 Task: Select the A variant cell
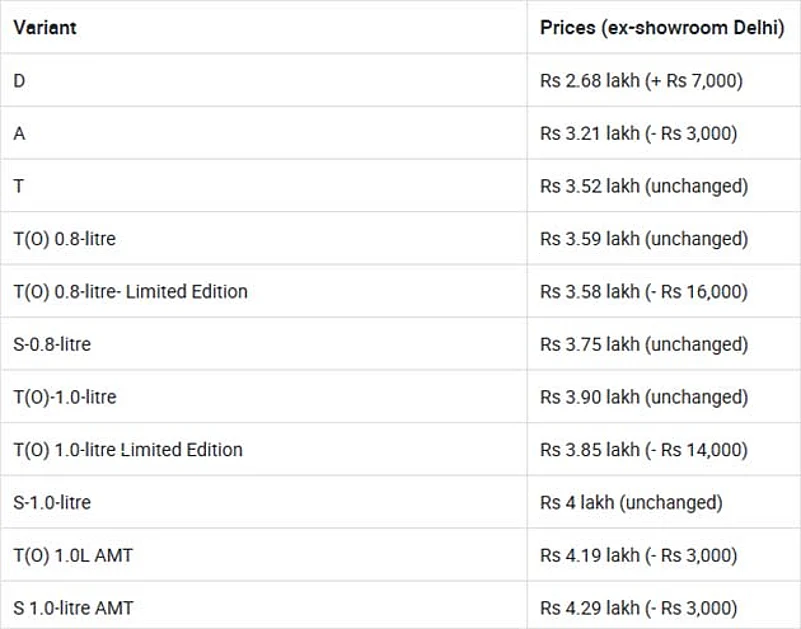tap(20, 133)
